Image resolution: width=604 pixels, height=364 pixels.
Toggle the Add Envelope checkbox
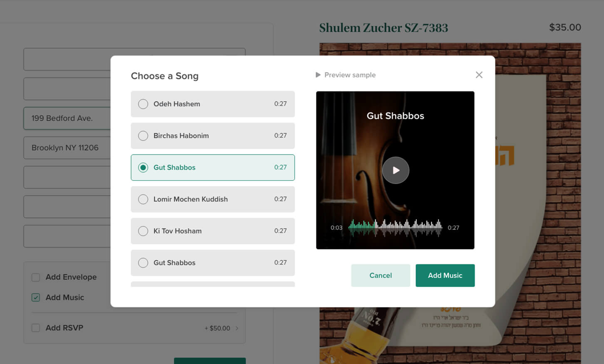point(36,277)
